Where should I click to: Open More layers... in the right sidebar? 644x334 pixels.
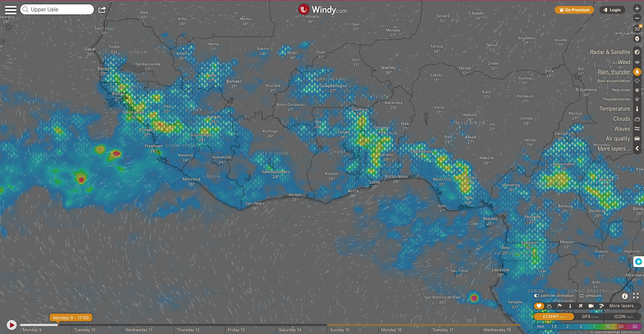coord(614,148)
